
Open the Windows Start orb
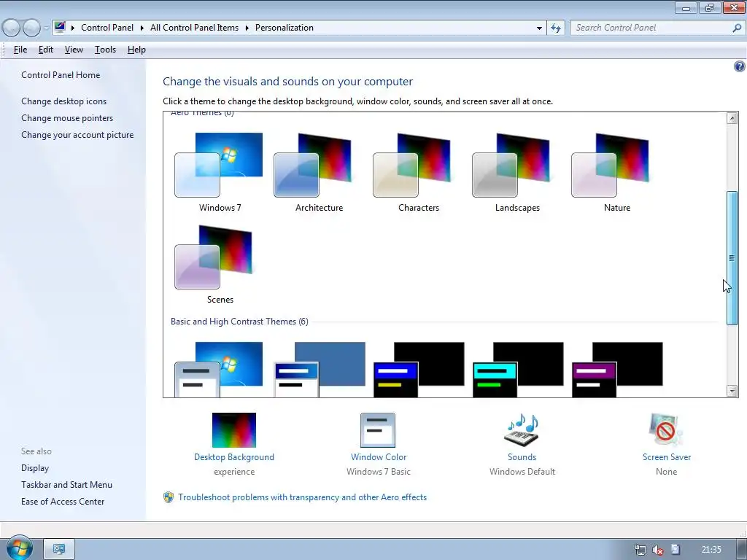pos(19,548)
